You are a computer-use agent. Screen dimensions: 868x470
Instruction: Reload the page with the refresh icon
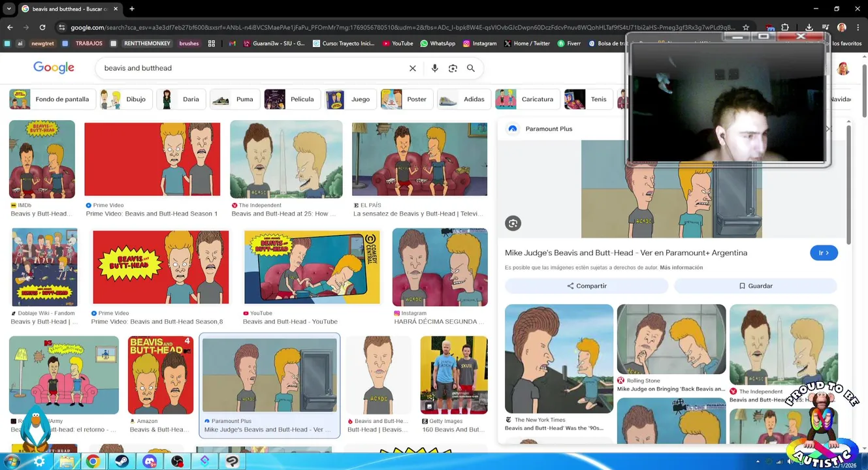pyautogui.click(x=42, y=27)
